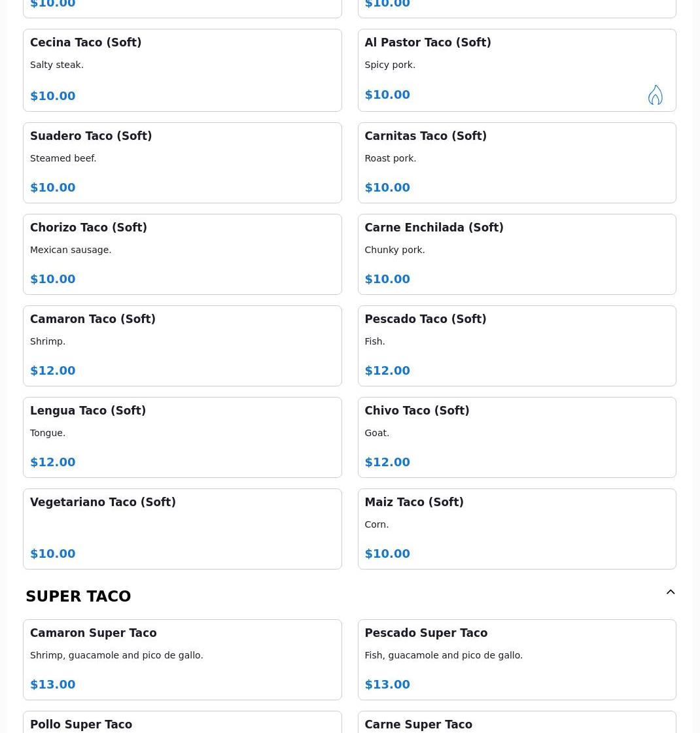The width and height of the screenshot is (700, 733).
Task: Choose the Pollo Super Taco card
Action: (183, 723)
